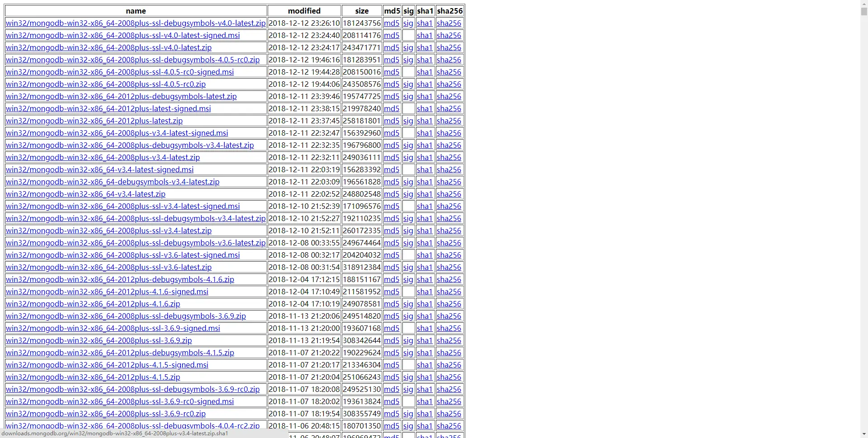
Task: Open sha256 link for 2008plus-v3.4-latest-signed.msi
Action: click(449, 133)
